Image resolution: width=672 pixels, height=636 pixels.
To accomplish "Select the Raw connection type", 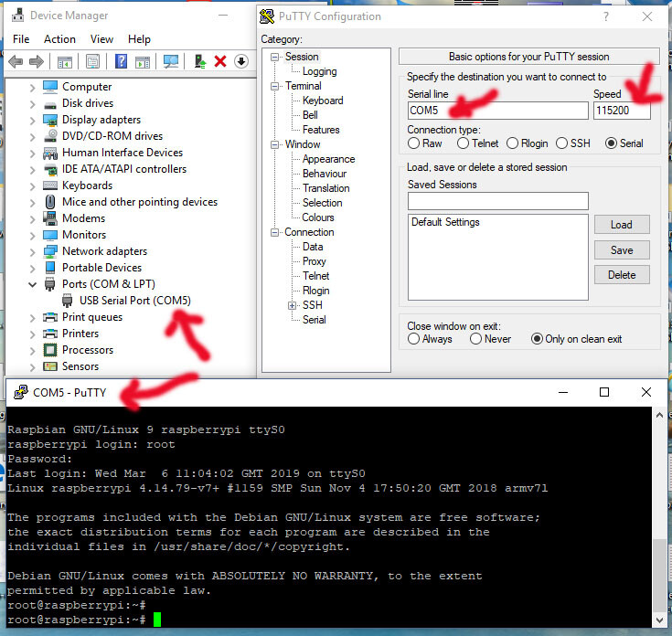I will (414, 143).
